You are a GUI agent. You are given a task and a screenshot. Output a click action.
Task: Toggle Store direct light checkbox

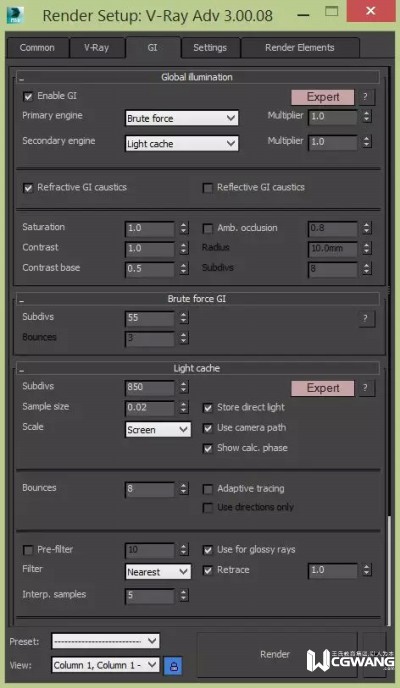(x=207, y=408)
